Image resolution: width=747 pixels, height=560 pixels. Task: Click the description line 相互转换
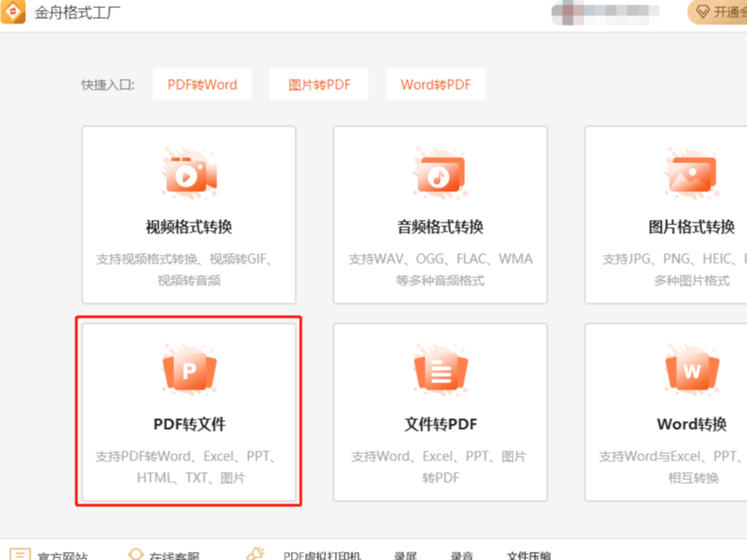point(693,477)
